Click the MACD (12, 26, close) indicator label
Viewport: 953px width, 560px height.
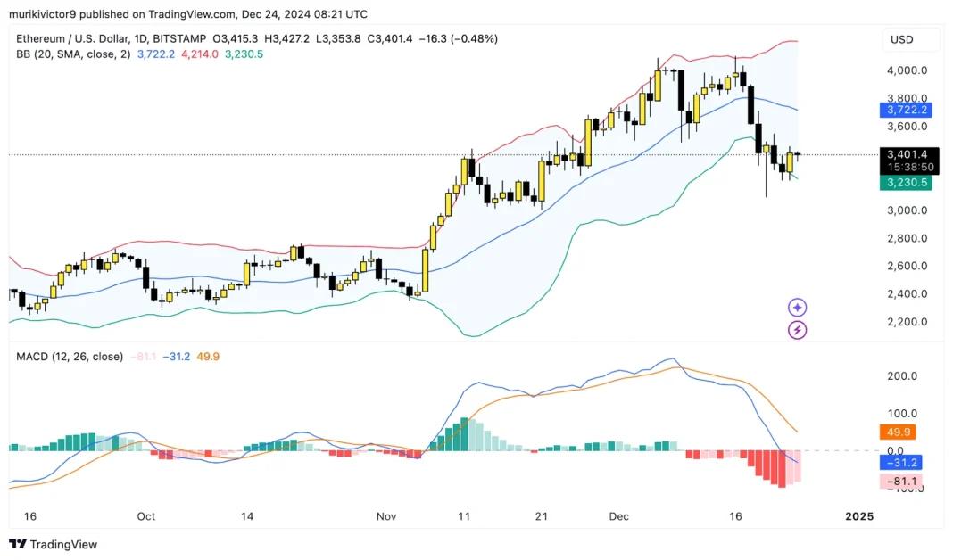(x=70, y=357)
